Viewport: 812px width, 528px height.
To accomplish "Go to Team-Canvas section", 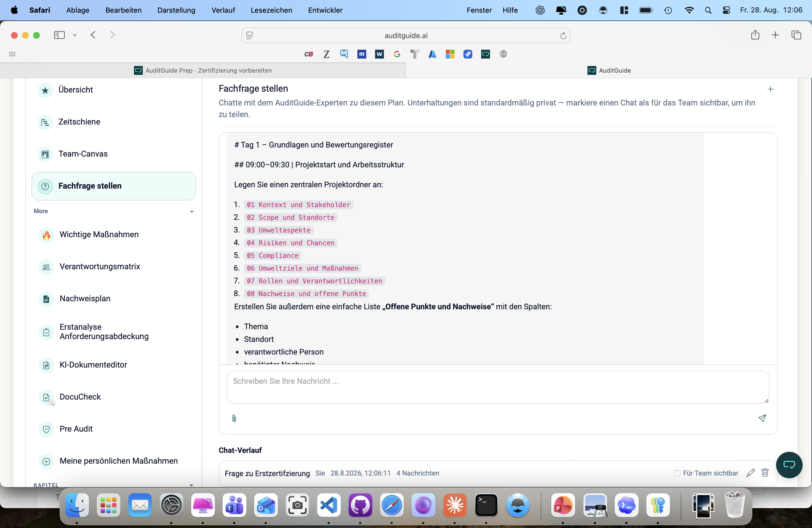I will [x=83, y=154].
